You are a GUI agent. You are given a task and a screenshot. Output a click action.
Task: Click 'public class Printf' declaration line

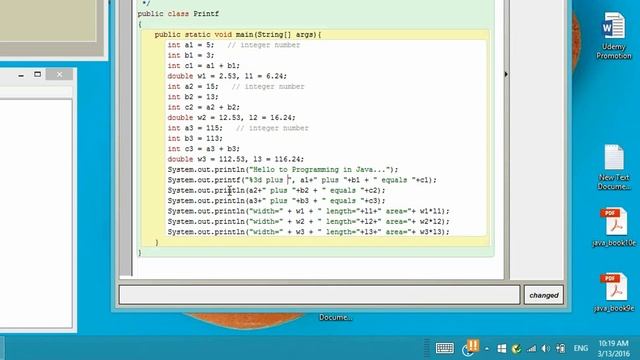pos(178,14)
